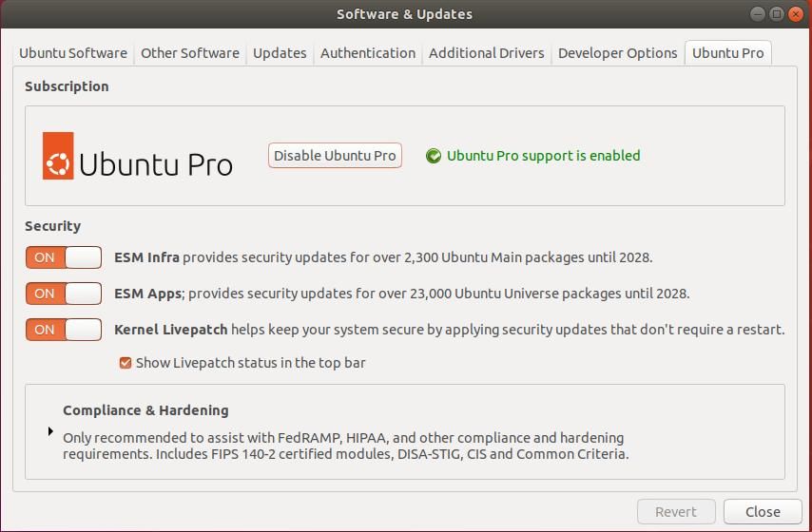Switch to the Other Software tab

click(x=189, y=53)
